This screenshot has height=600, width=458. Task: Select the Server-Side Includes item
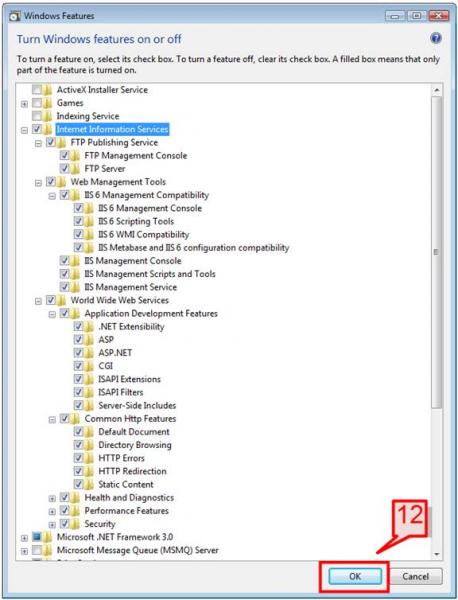[x=137, y=406]
